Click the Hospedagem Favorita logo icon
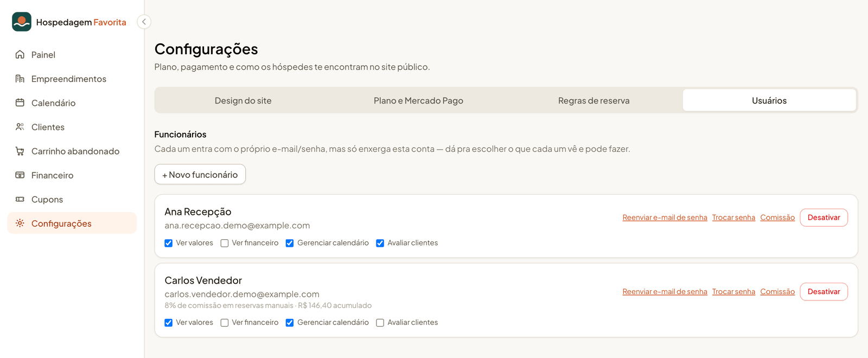The width and height of the screenshot is (868, 358). coord(22,22)
